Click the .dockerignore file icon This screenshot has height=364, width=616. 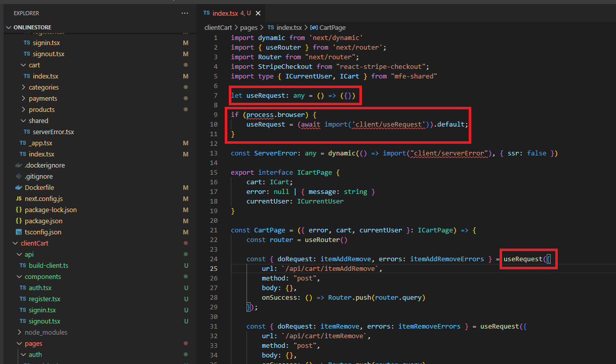click(x=19, y=165)
